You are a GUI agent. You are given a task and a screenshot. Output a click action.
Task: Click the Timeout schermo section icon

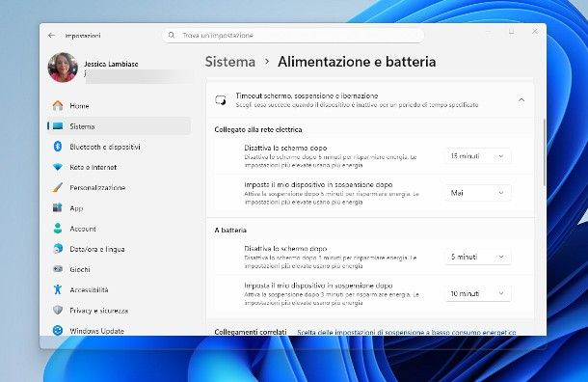pos(221,100)
